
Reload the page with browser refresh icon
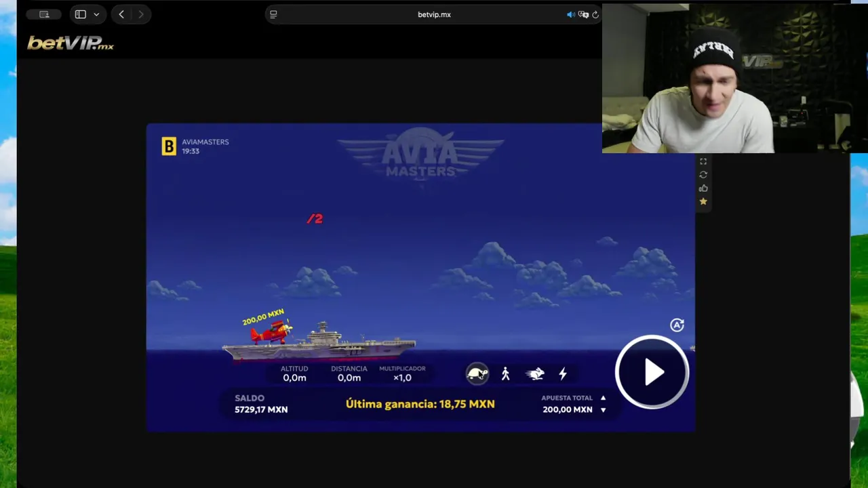tap(595, 14)
